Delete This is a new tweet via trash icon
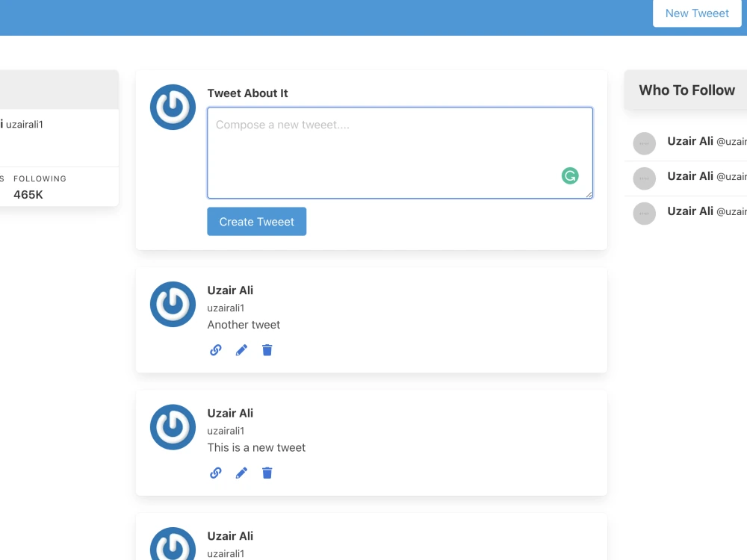 point(267,473)
